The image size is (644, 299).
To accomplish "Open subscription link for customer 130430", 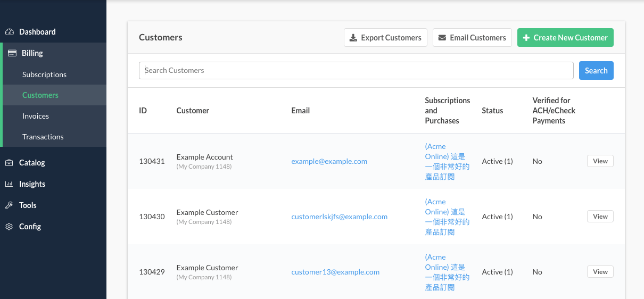I will (447, 217).
